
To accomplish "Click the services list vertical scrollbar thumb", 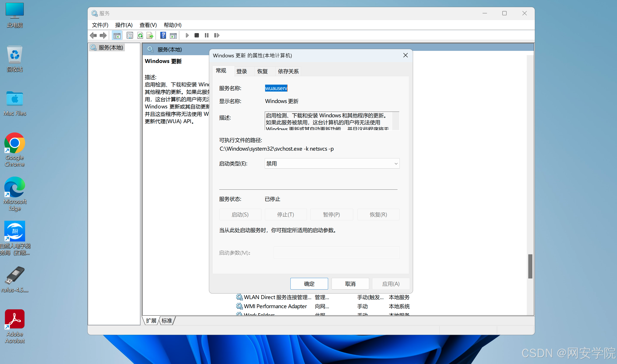I will click(x=530, y=266).
